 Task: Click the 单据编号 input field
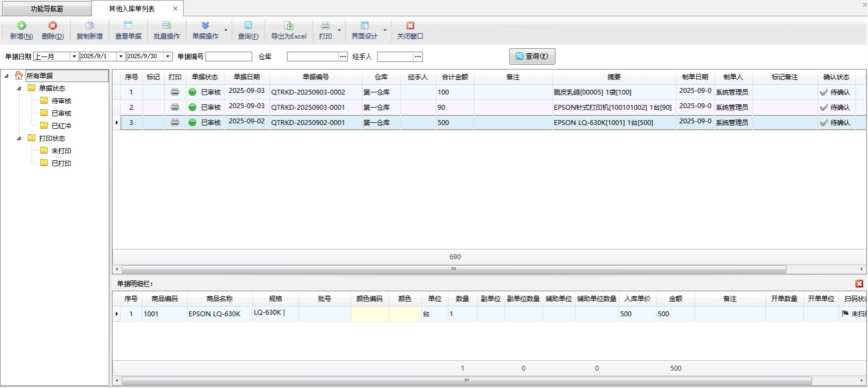pos(228,57)
